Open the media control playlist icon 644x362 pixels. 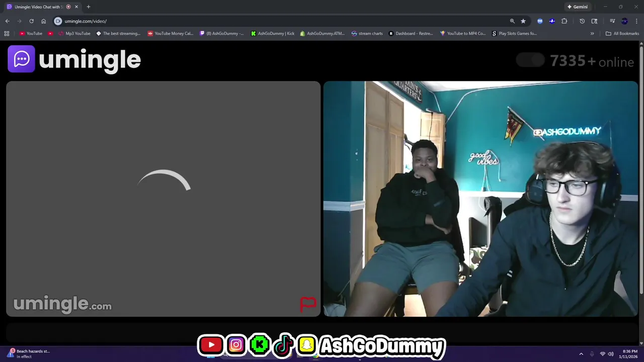[612, 21]
